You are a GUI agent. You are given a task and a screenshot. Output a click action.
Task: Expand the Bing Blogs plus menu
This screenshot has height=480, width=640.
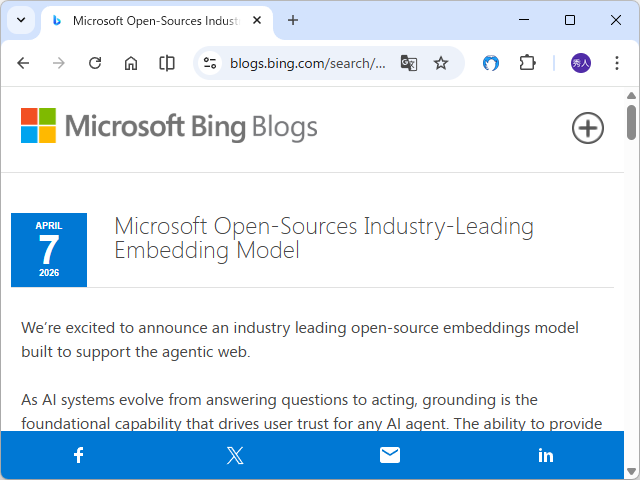click(x=588, y=128)
